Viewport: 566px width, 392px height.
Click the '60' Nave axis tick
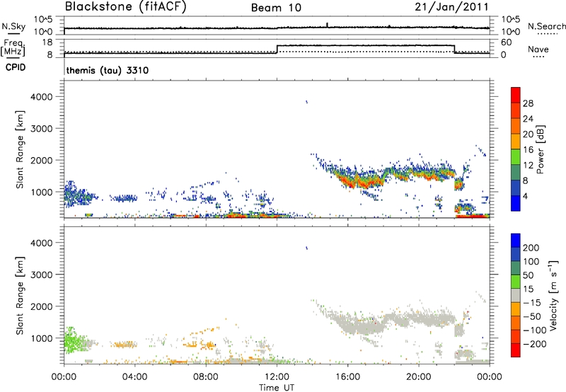506,42
